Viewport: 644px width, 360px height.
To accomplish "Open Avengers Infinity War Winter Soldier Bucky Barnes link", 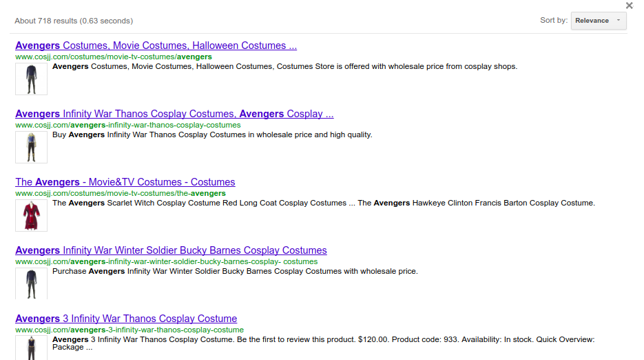I will (x=172, y=250).
